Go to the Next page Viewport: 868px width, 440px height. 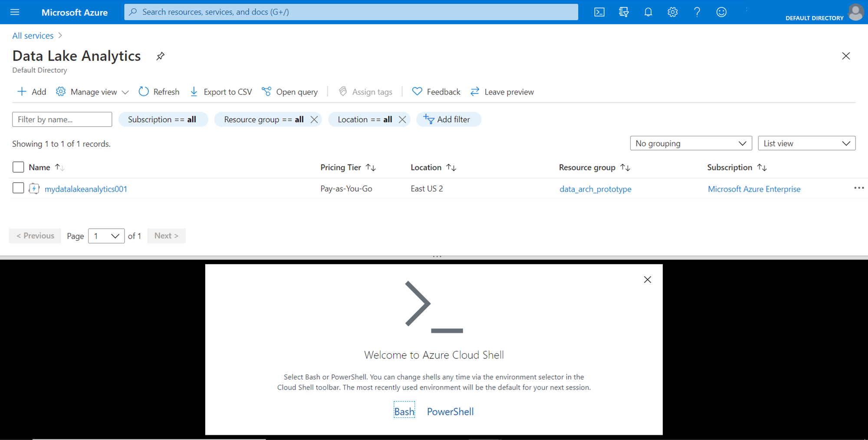[x=166, y=236]
